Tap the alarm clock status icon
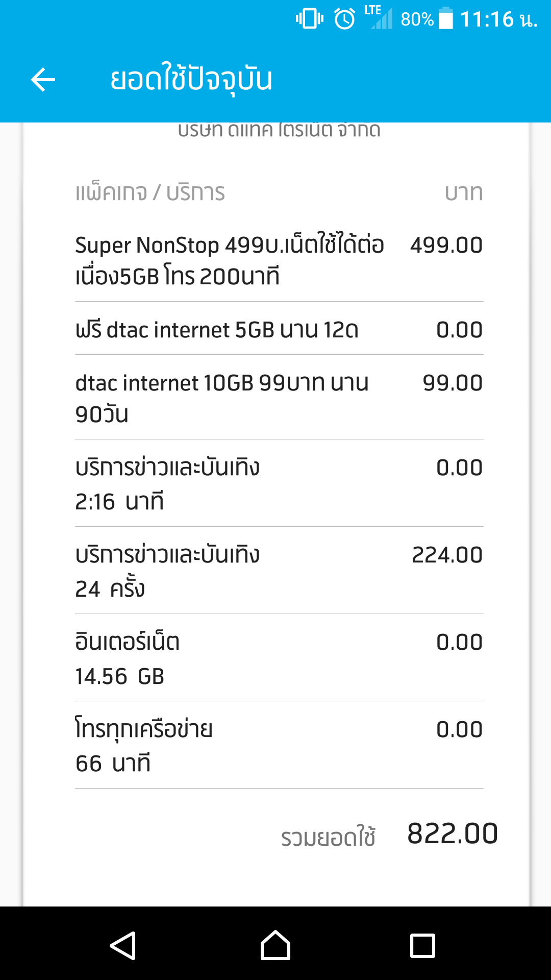551x980 pixels. click(344, 19)
